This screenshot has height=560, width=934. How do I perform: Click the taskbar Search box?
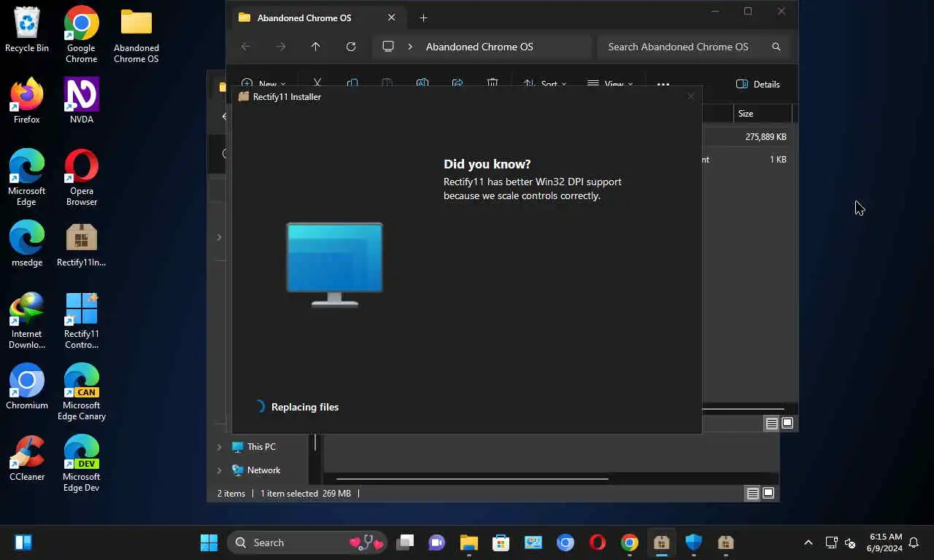coord(306,542)
